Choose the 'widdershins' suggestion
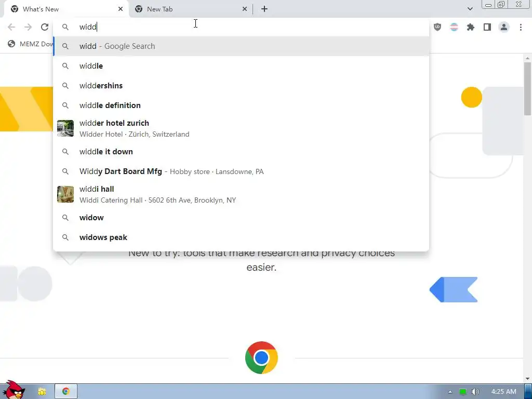532x399 pixels. [x=241, y=86]
